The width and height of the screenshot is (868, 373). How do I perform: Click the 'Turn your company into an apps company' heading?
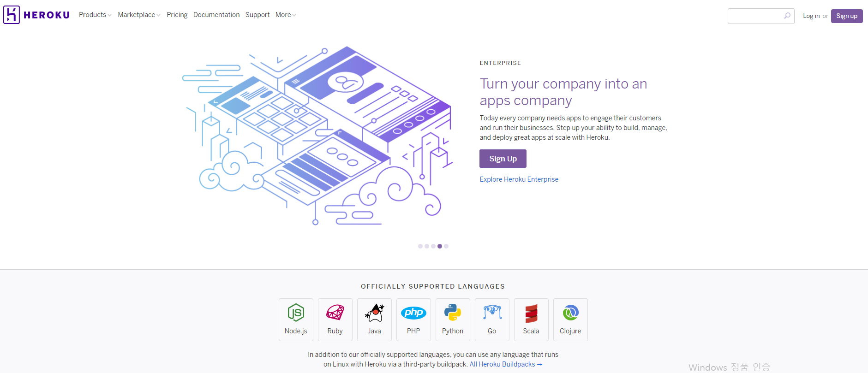[563, 92]
